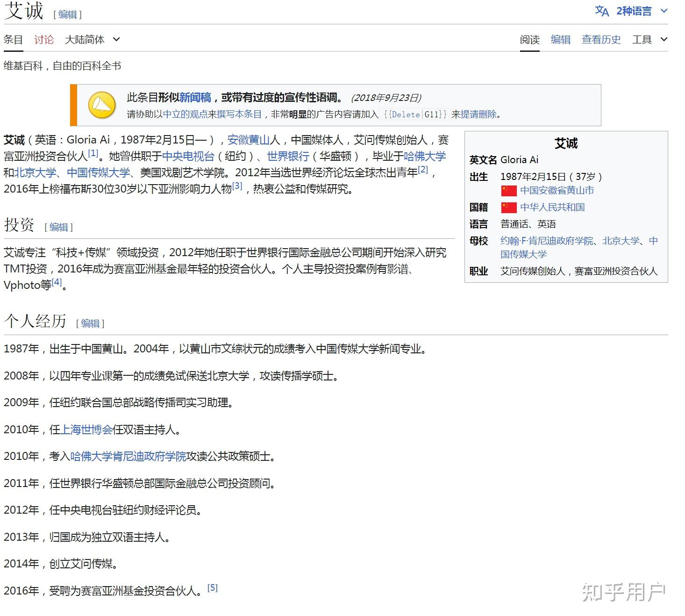Image resolution: width=685 pixels, height=616 pixels.
Task: Open the 讨论 talk tab
Action: 44,40
